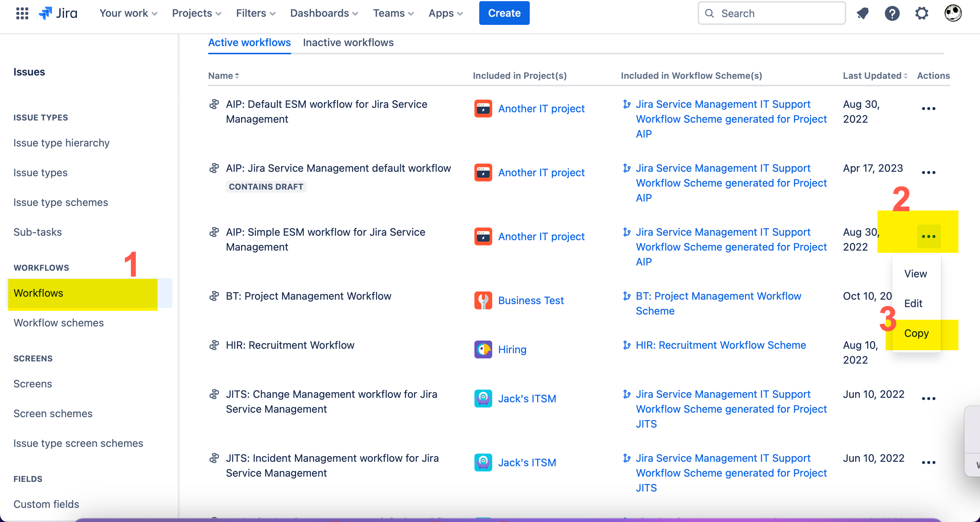This screenshot has height=522, width=980.
Task: Click the workflow chain icon beside HIR: Recruitment Workflow
Action: click(x=215, y=345)
